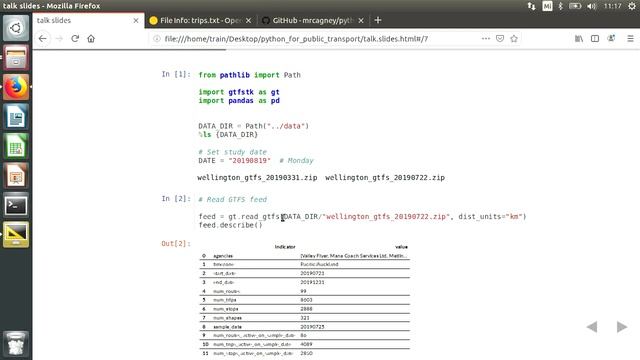Image resolution: width=640 pixels, height=360 pixels.
Task: Click the "20190819" date string
Action: tap(249, 160)
